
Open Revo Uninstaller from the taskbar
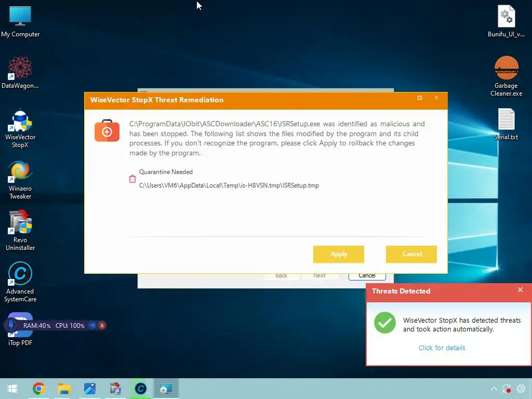[115, 389]
